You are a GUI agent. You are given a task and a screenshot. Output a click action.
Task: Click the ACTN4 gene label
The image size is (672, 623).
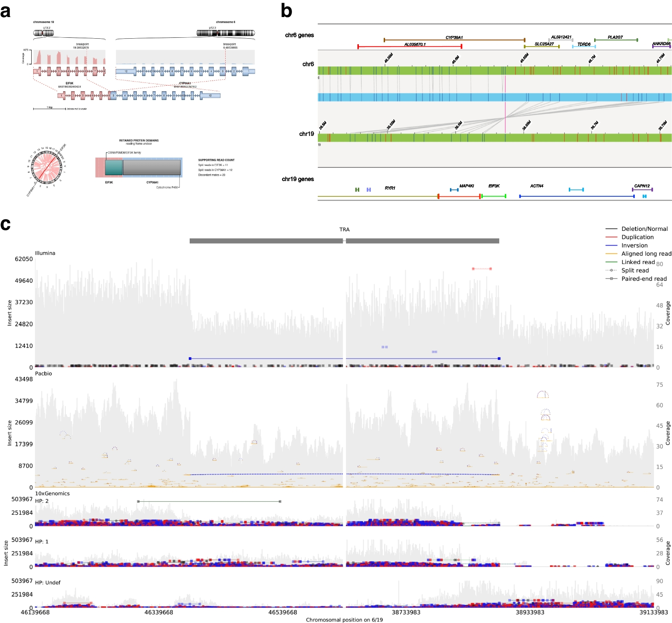tap(537, 186)
